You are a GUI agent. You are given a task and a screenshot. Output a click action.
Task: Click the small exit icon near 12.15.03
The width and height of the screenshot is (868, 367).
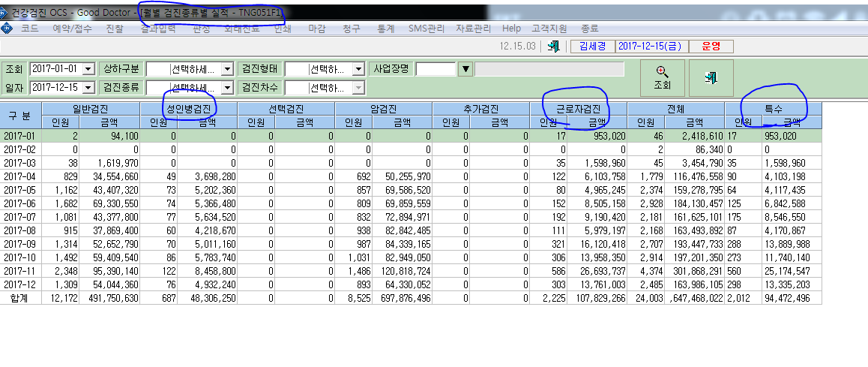(x=553, y=47)
